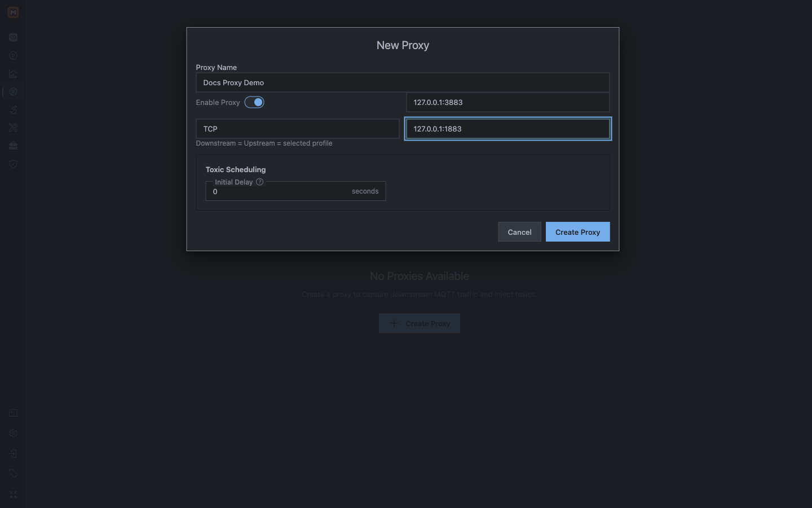The height and width of the screenshot is (508, 812).
Task: Click the briefcase sidebar icon
Action: click(x=14, y=146)
